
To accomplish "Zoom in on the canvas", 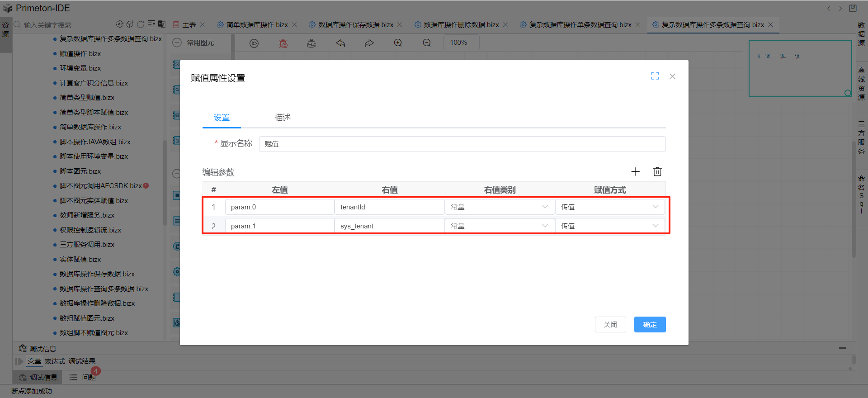I will coord(398,43).
